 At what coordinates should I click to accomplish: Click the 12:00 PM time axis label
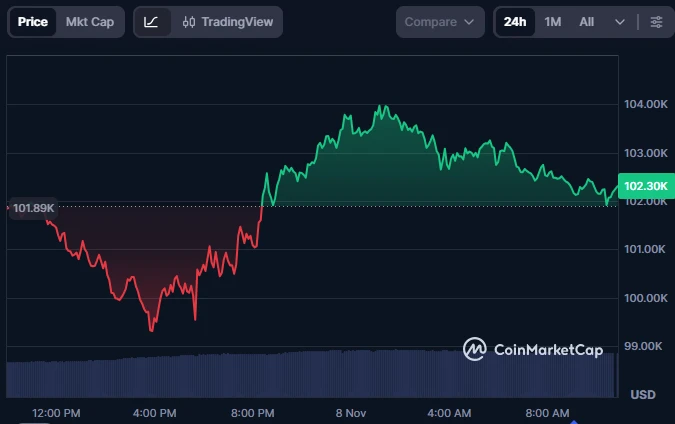click(x=56, y=413)
